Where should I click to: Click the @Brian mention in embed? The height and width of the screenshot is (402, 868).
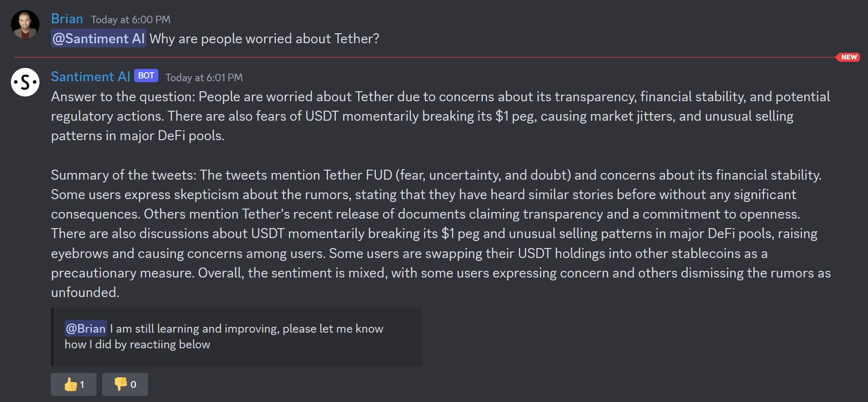pos(86,328)
